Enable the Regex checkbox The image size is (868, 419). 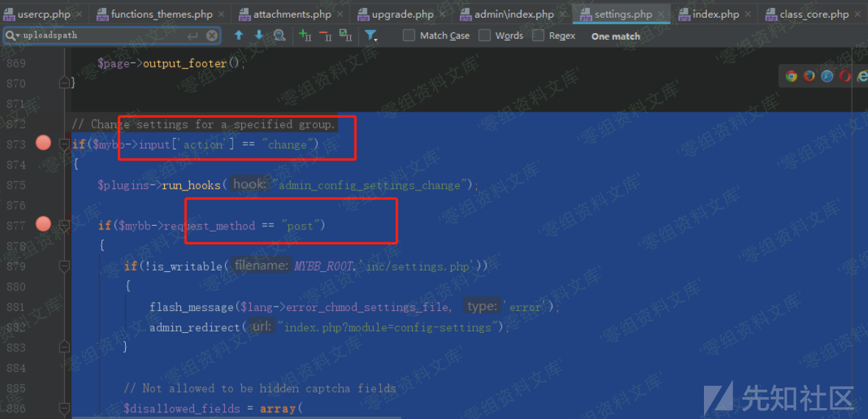pos(538,35)
